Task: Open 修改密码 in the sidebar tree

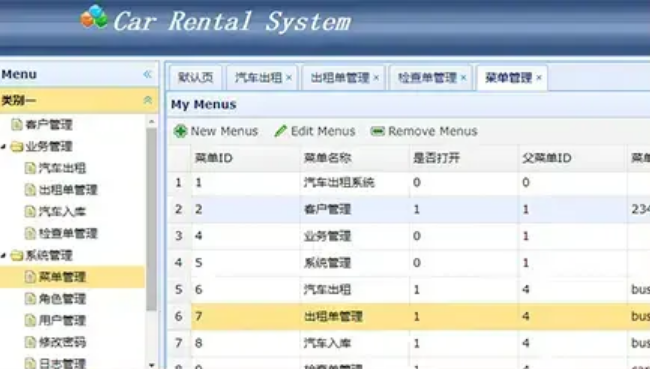Action: (62, 342)
